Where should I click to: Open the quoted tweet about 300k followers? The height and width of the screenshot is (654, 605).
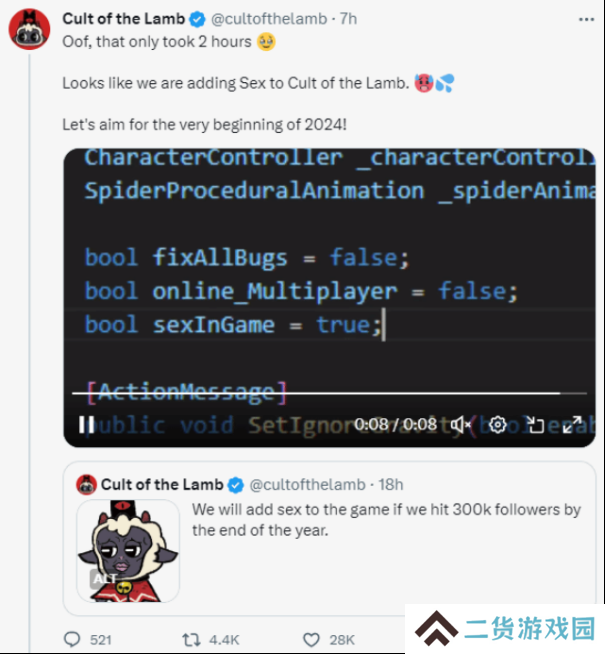click(x=329, y=538)
